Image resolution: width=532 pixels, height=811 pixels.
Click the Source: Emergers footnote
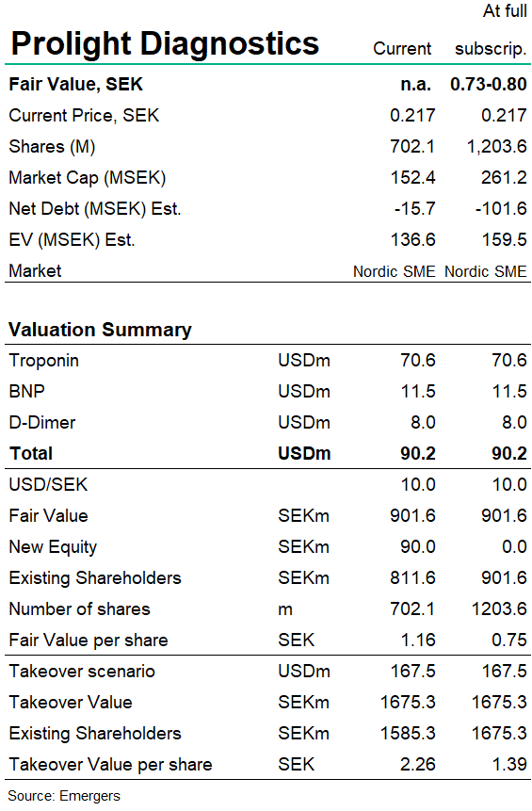(64, 796)
